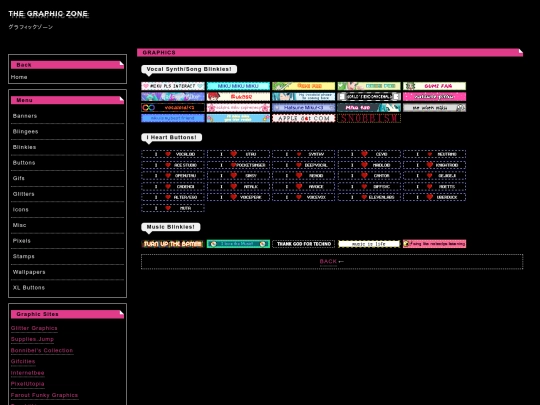Screen dimensions: 540x405
Task: Click the 'I heart MADLOID' button
Action: [369, 165]
